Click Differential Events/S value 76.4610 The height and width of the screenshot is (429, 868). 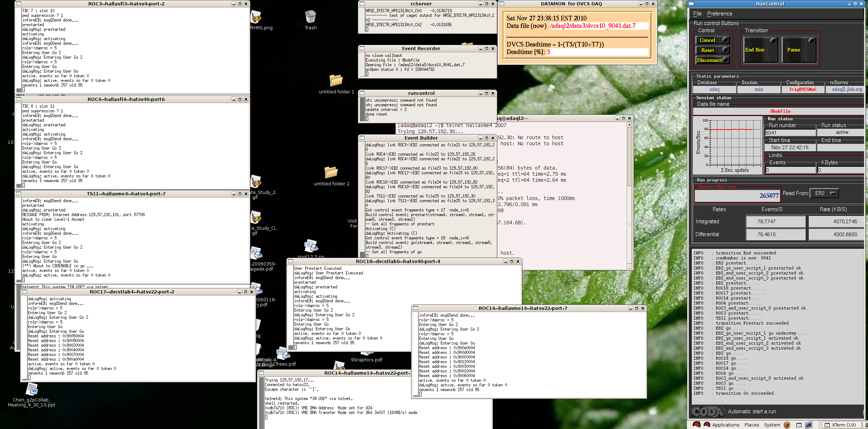point(776,234)
